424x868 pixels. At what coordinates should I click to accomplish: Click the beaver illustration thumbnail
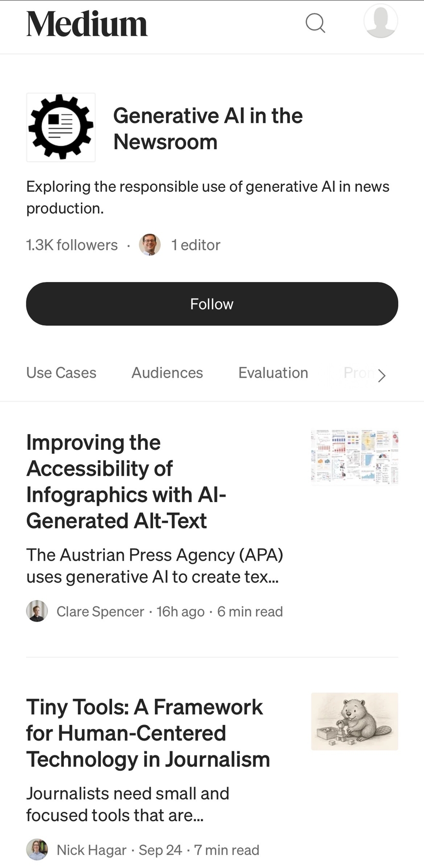click(354, 721)
